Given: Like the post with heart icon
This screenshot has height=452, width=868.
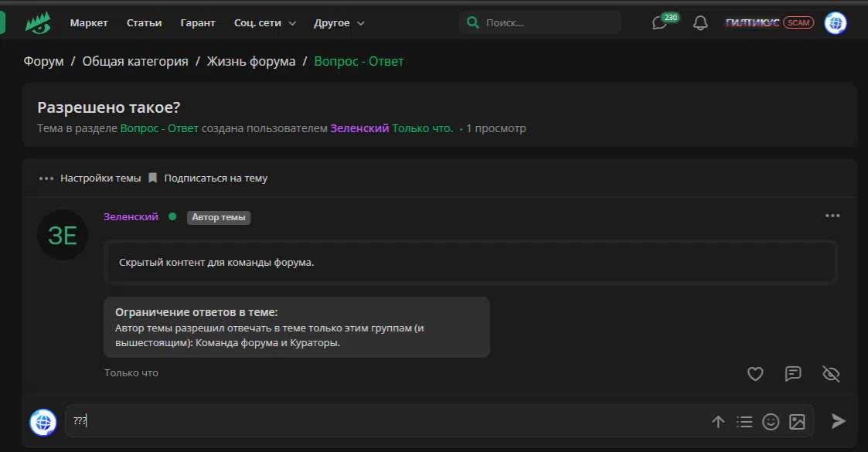Looking at the screenshot, I should click(755, 374).
